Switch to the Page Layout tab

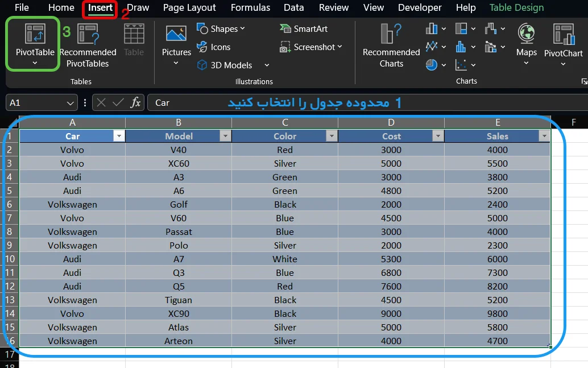point(189,7)
